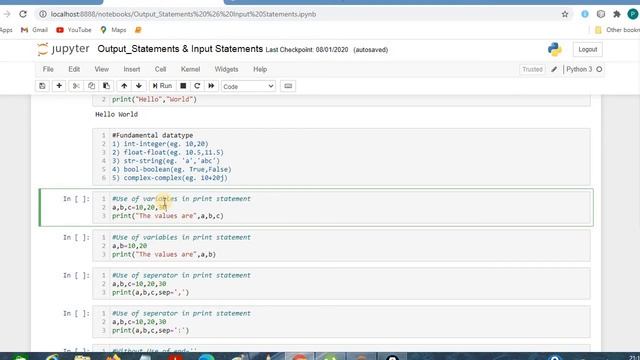Image resolution: width=640 pixels, height=360 pixels.
Task: Open the Maps bookmark
Action: 113,30
